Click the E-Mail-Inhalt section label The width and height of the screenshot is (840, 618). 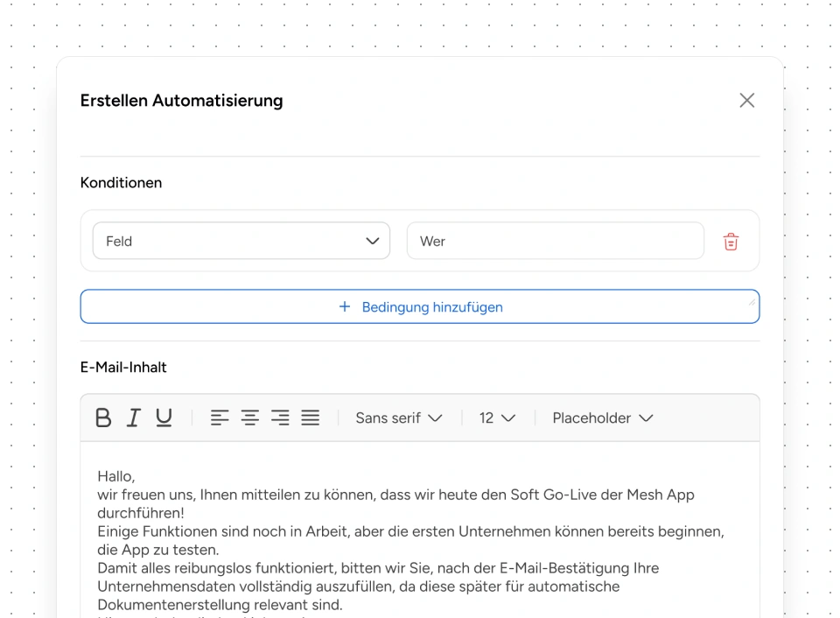click(123, 368)
